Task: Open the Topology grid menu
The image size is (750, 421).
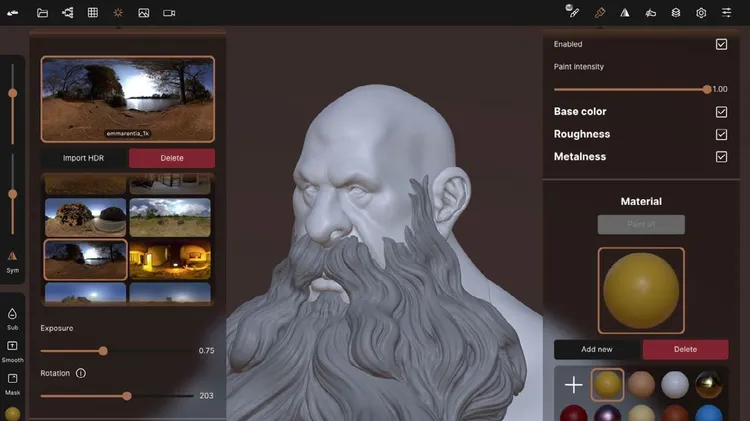Action: click(x=93, y=13)
